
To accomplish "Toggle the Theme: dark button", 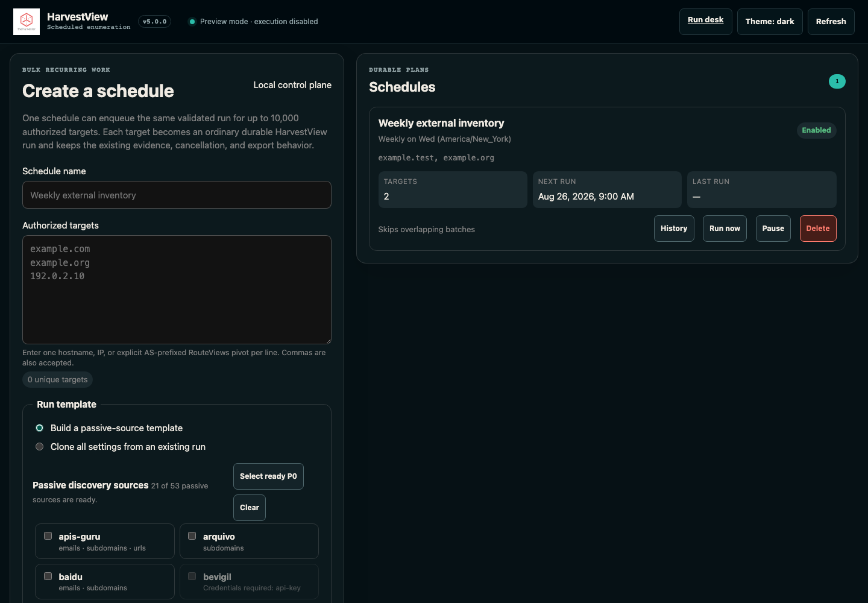I will [770, 22].
